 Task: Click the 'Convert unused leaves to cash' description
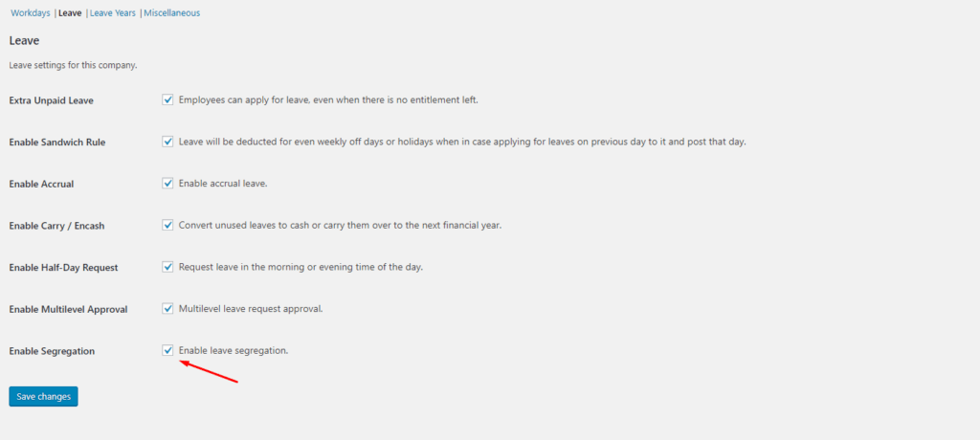pos(340,225)
